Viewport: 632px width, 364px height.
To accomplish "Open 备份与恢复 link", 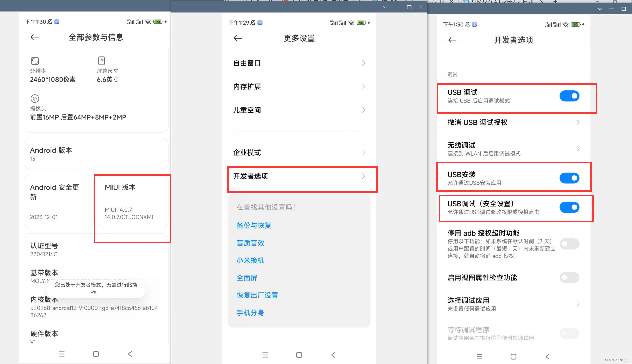I will point(254,225).
